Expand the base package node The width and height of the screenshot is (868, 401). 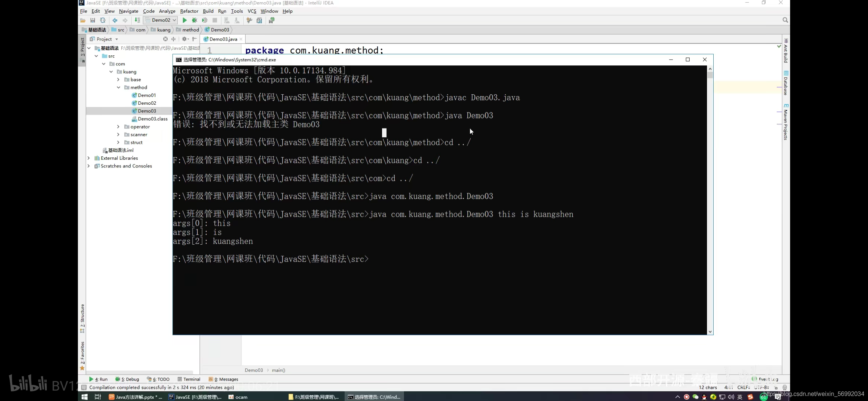[x=118, y=79]
